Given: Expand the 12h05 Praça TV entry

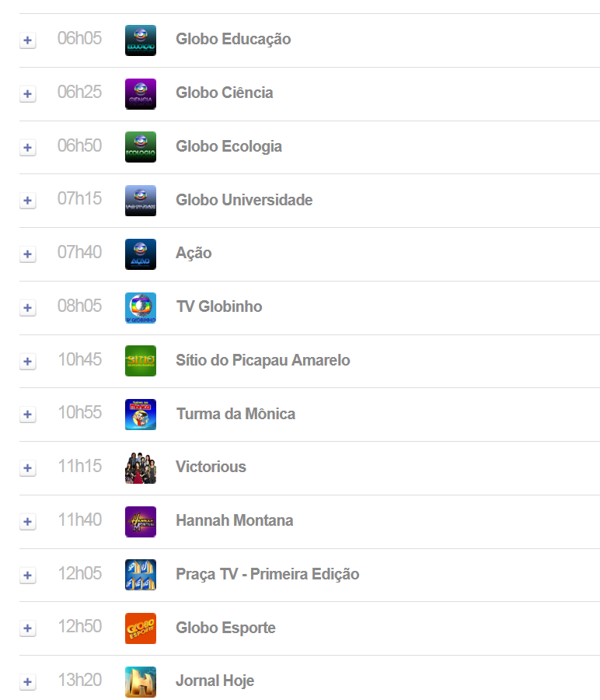Looking at the screenshot, I should (x=28, y=575).
